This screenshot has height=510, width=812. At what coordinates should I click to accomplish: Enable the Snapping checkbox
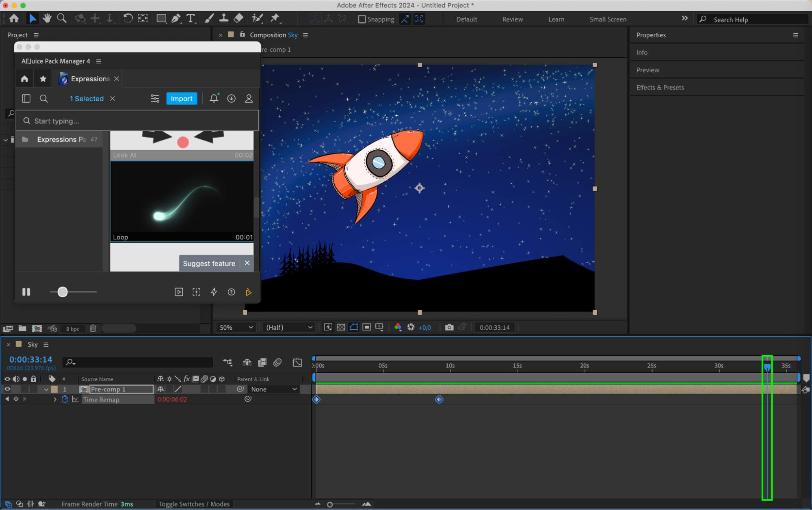pos(362,19)
